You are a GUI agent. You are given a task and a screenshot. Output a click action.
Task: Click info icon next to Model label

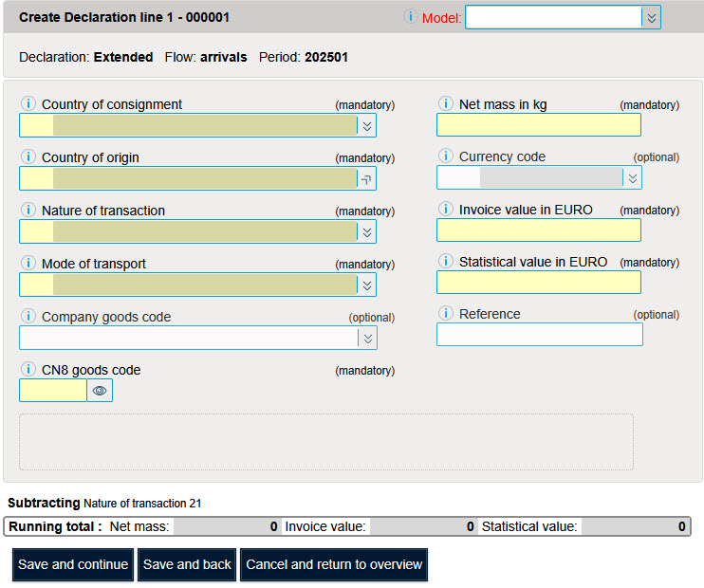point(411,17)
